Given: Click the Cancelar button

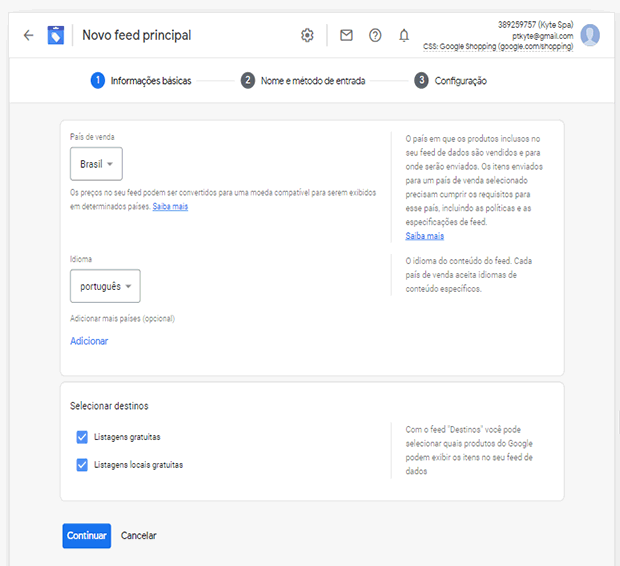Looking at the screenshot, I should point(139,536).
